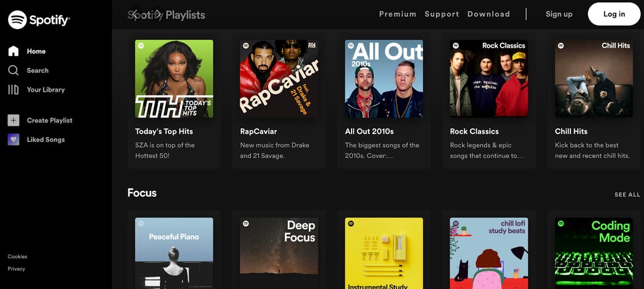Click the Log in button

pyautogui.click(x=614, y=14)
